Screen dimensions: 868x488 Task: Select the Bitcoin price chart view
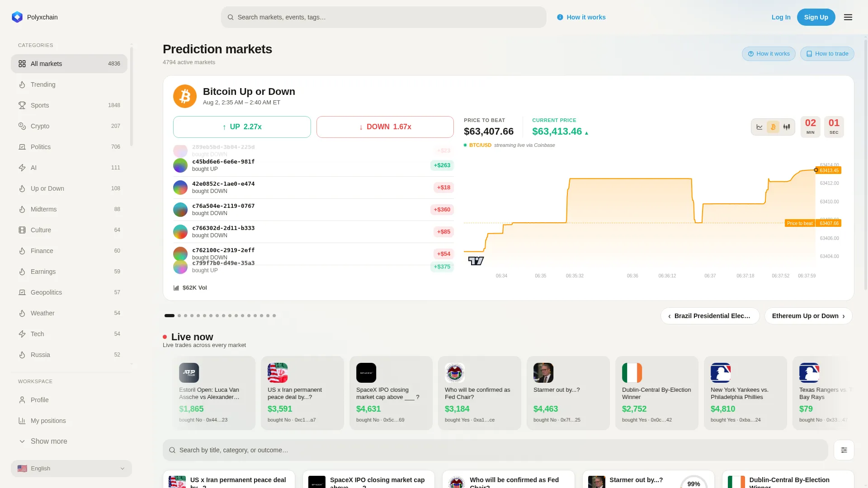[x=773, y=127]
